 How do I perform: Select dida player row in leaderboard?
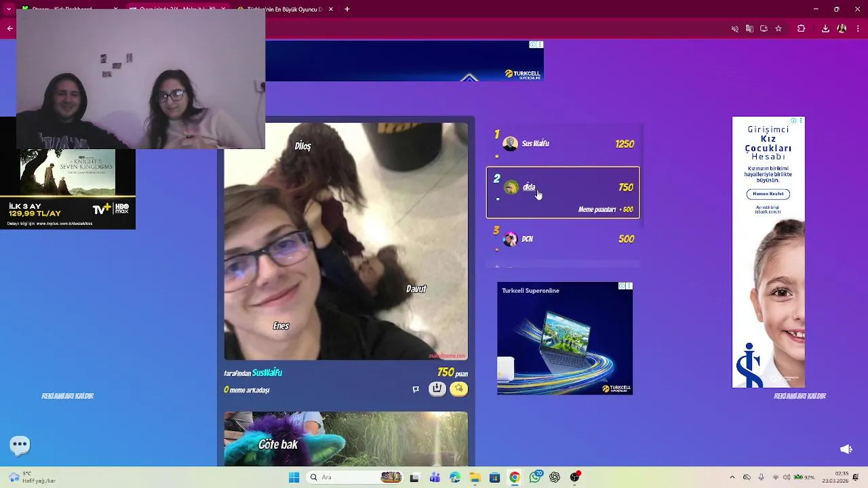tap(563, 192)
